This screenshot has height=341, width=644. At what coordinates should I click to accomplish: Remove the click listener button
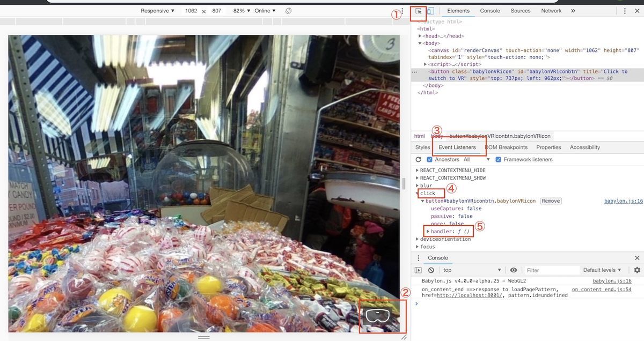click(x=551, y=201)
